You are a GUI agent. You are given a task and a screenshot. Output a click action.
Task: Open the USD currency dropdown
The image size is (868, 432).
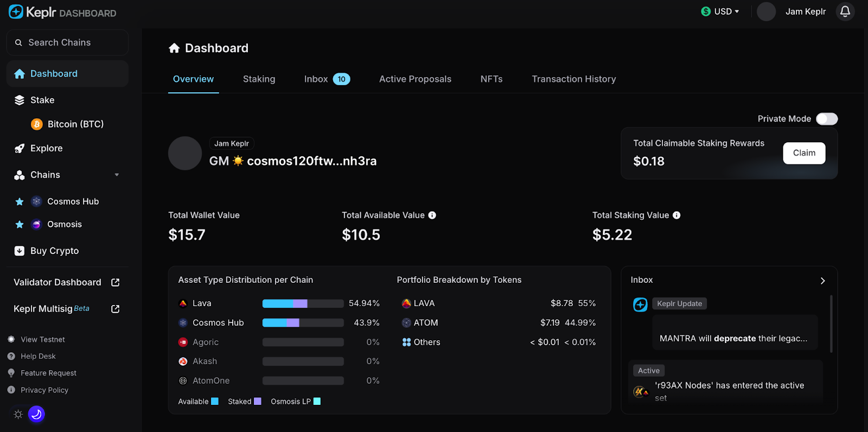[720, 11]
